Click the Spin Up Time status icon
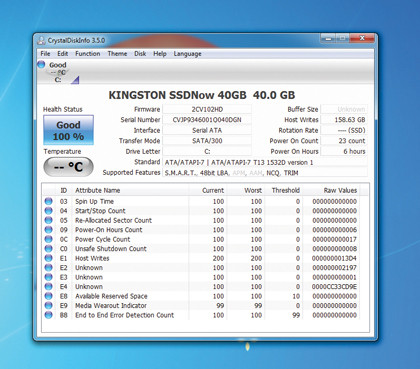This screenshot has height=369, width=420. pyautogui.click(x=49, y=201)
